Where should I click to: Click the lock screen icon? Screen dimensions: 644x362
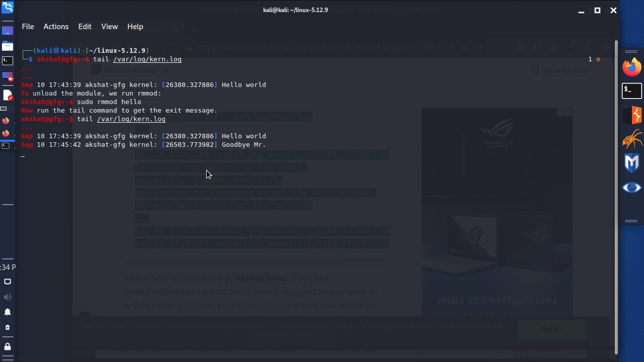click(x=8, y=346)
